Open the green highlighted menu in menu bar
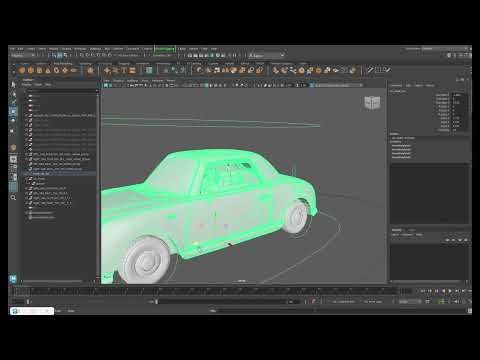Viewport: 480px width, 360px height. coord(165,49)
